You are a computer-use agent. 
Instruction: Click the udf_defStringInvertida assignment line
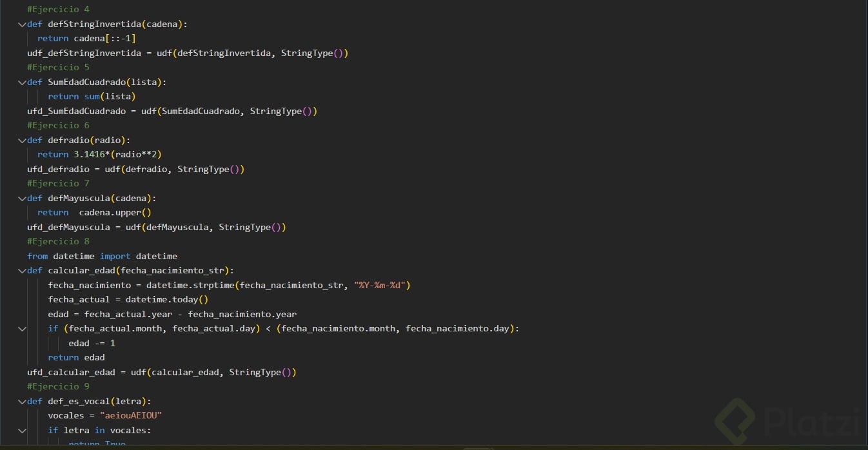pos(188,54)
